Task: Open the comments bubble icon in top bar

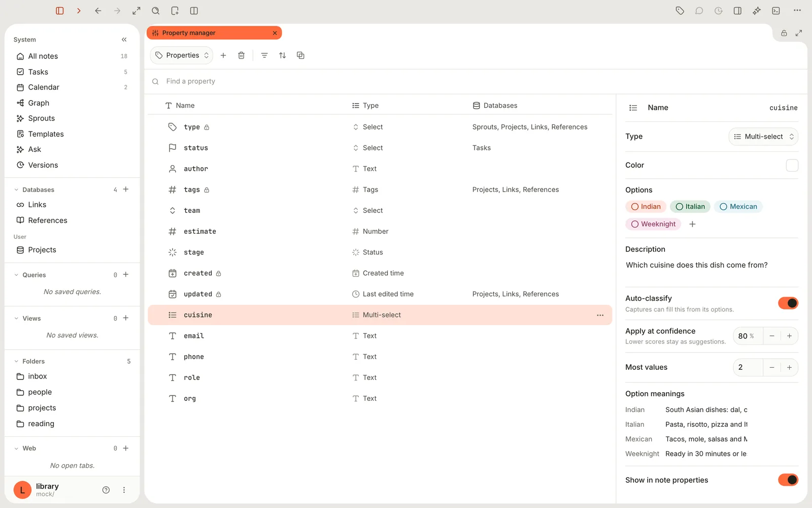Action: [699, 11]
